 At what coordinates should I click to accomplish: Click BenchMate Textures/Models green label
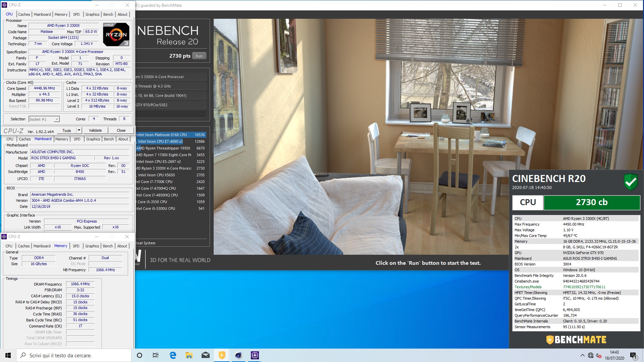tap(528, 287)
